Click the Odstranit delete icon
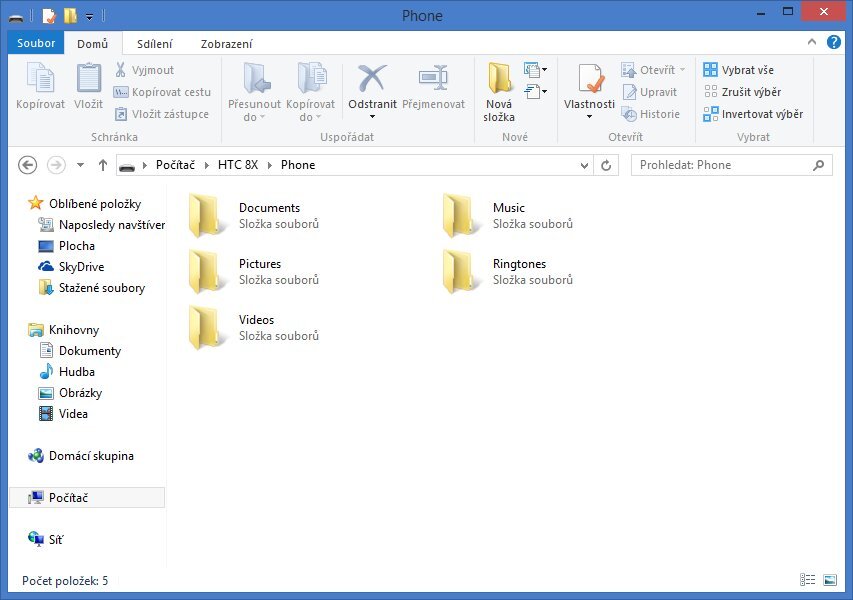Image resolution: width=853 pixels, height=600 pixels. coord(372,80)
